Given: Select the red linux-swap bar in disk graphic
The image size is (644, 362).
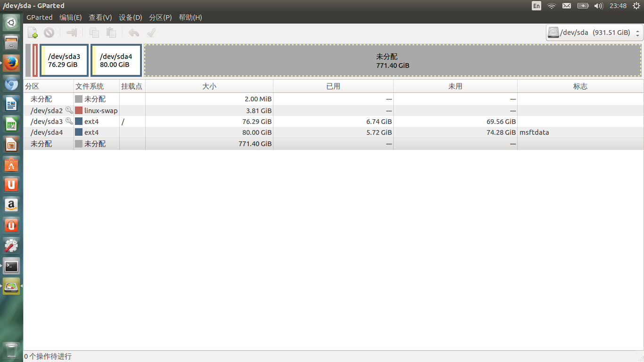Looking at the screenshot, I should click(x=35, y=60).
